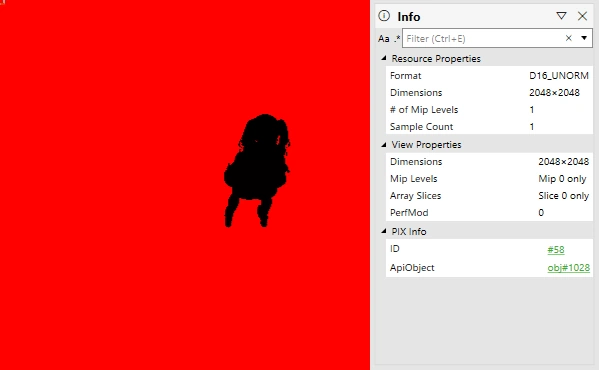Toggle the Aa match case filter option
The width and height of the screenshot is (599, 370).
point(384,39)
